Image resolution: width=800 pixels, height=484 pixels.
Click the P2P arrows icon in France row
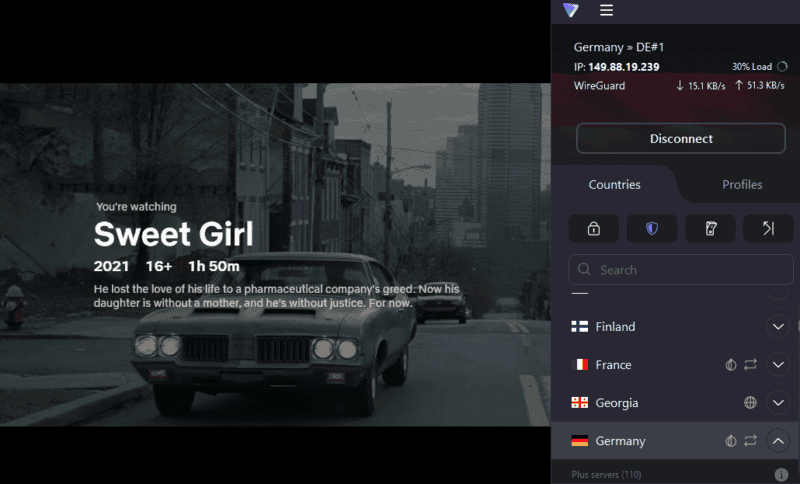pos(750,365)
